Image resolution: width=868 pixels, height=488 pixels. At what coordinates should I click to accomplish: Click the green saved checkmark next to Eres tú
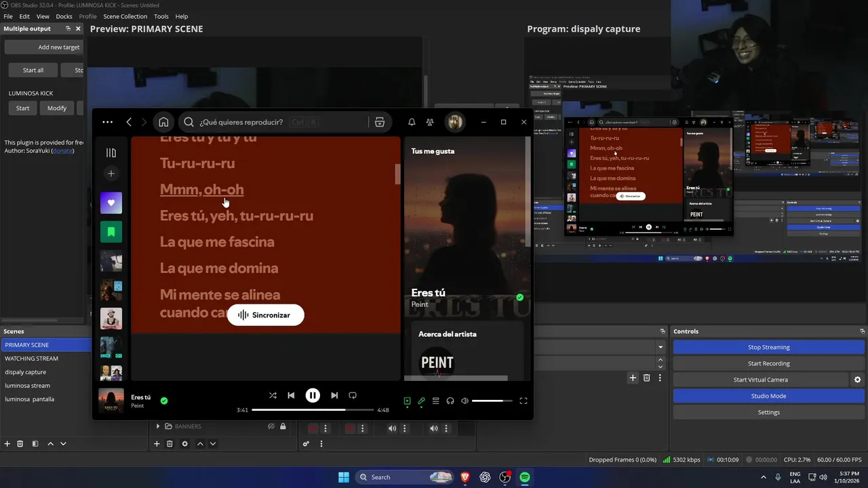(164, 401)
